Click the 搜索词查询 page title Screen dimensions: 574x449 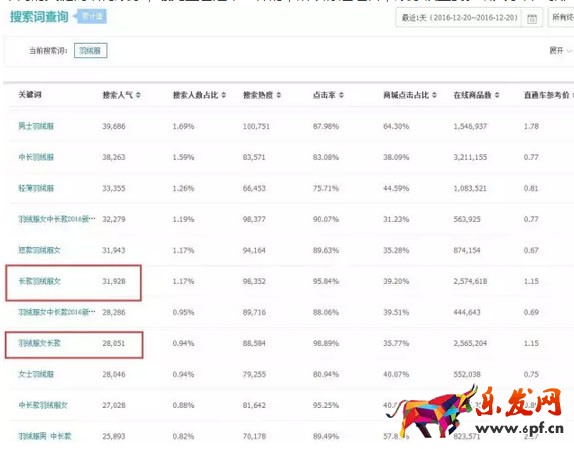pyautogui.click(x=39, y=17)
